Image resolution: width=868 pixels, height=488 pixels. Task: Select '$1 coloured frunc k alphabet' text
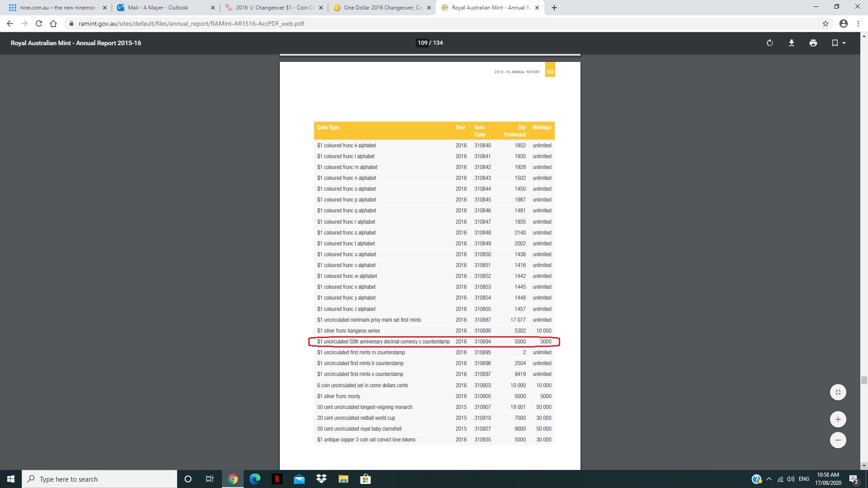346,145
